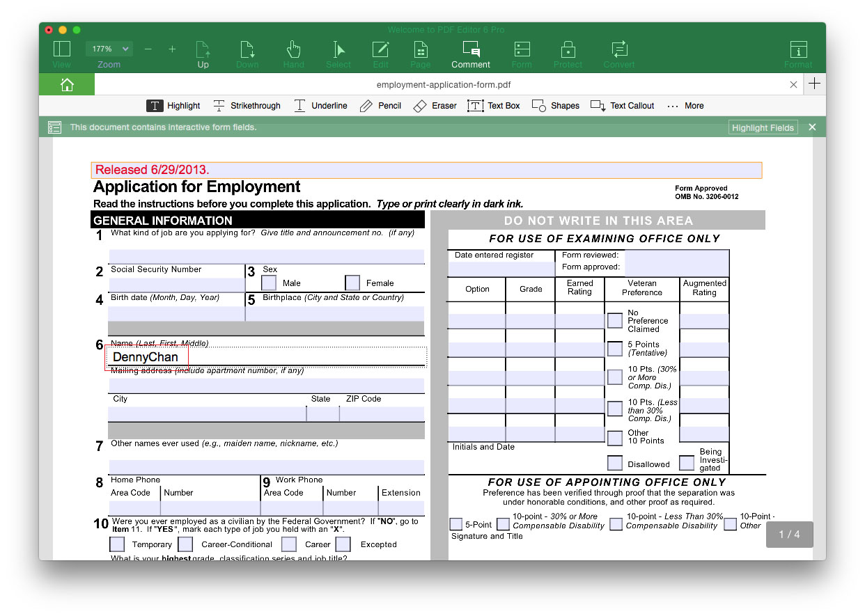Image resolution: width=865 pixels, height=616 pixels.
Task: Click the Name field containing DennyChan
Action: pos(146,356)
